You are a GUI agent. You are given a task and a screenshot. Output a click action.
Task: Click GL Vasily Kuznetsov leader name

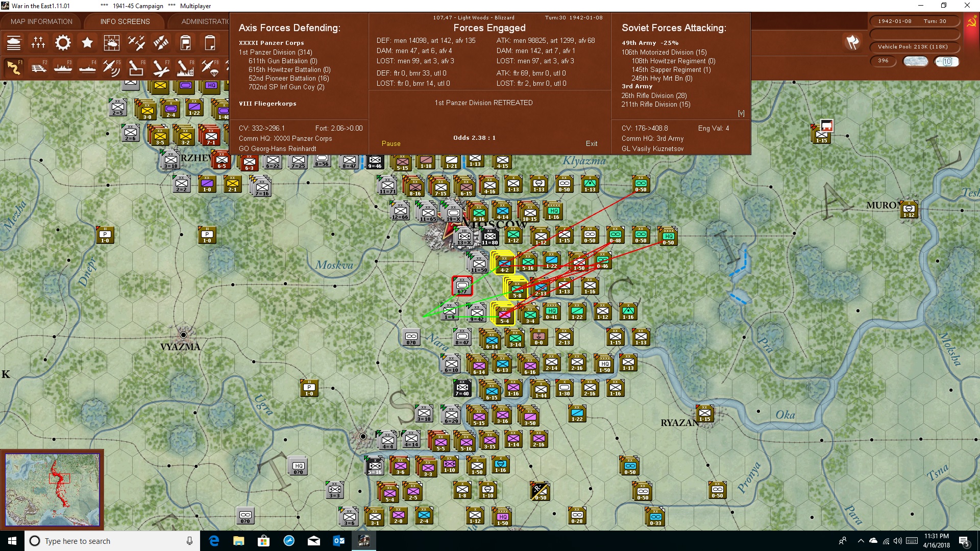[x=652, y=148]
